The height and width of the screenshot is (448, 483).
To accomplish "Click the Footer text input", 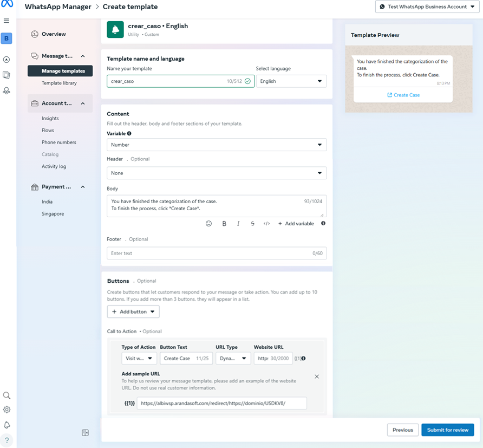I will 217,254.
